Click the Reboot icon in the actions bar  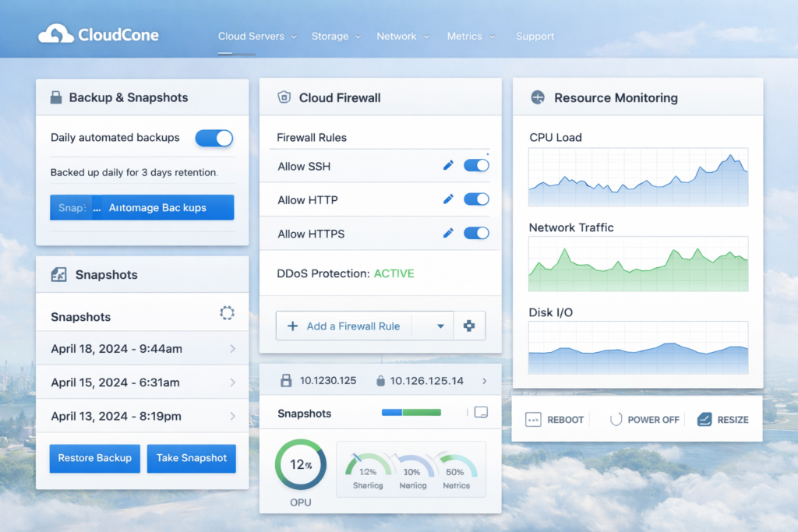click(532, 419)
